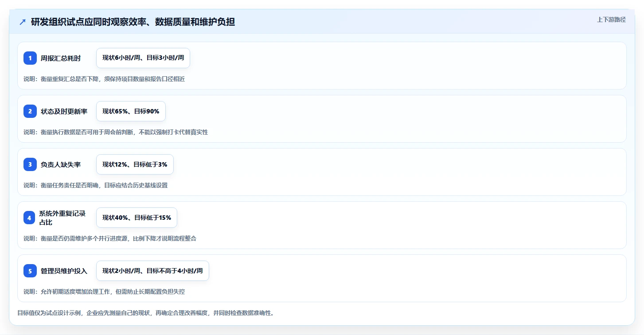Click the note about 多个并行进度源
644x335 pixels.
click(110, 238)
